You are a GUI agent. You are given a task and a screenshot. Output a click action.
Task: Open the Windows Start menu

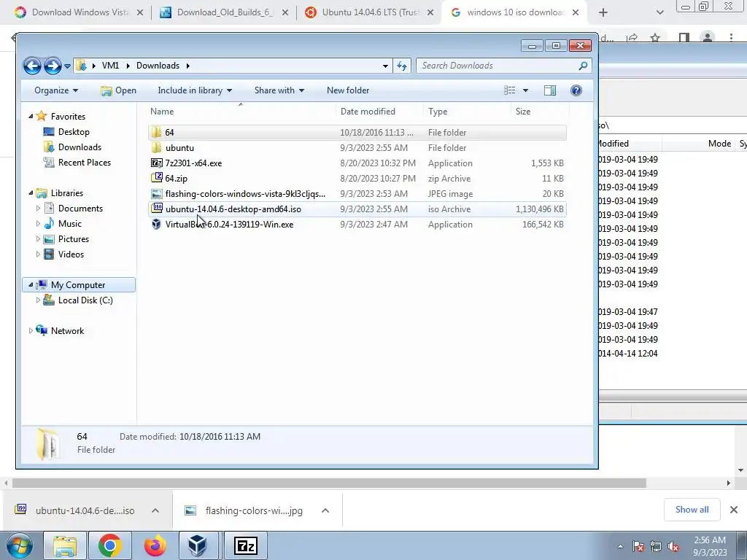(19, 545)
